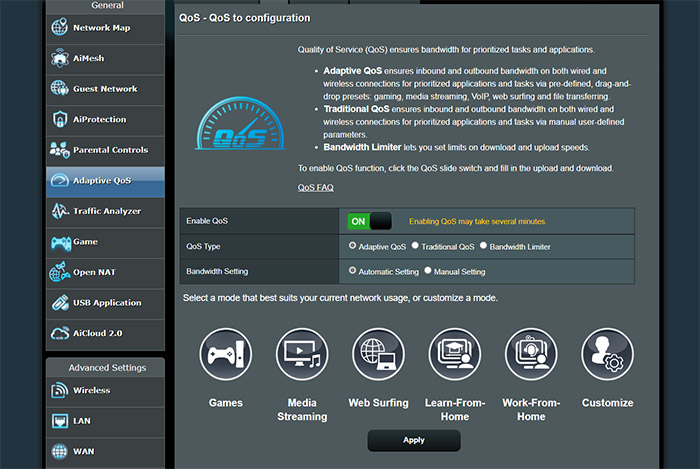
Task: Click the 'QoS - QoS to configuration' heading
Action: click(244, 18)
